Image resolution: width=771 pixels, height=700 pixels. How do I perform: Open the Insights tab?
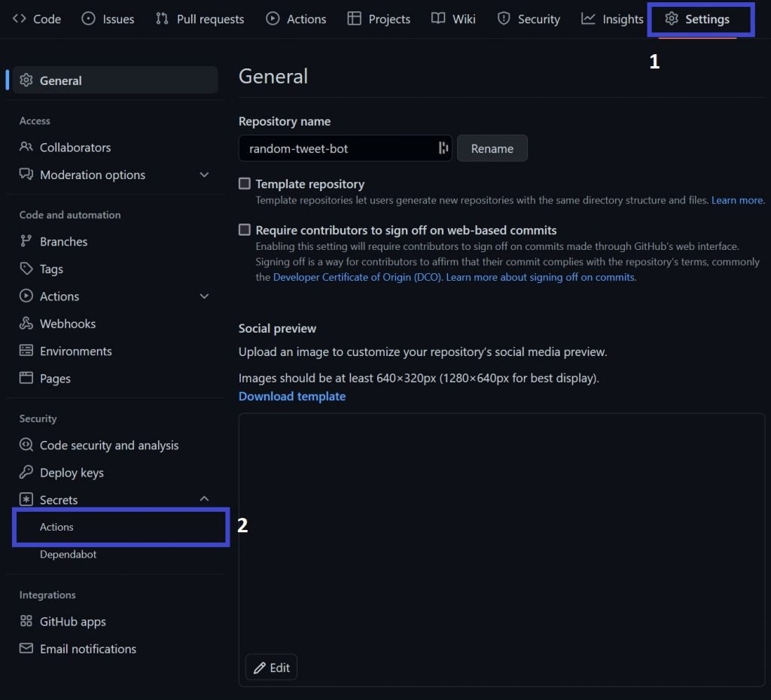[x=612, y=19]
